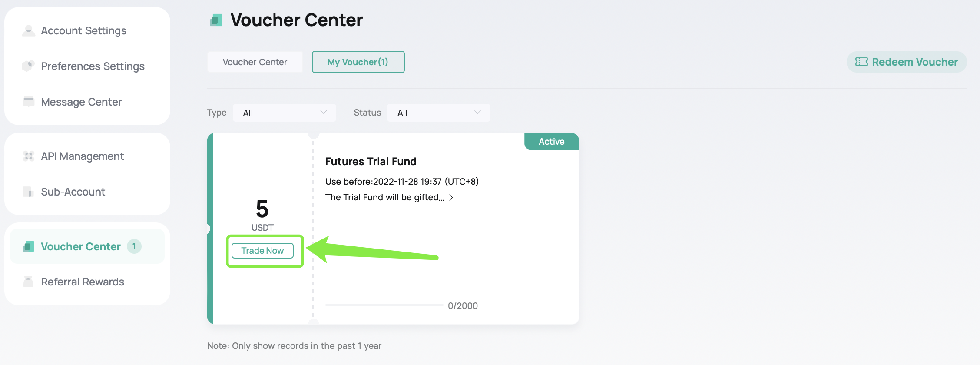The height and width of the screenshot is (365, 980).
Task: Open the Type filter dropdown
Action: pyautogui.click(x=285, y=113)
